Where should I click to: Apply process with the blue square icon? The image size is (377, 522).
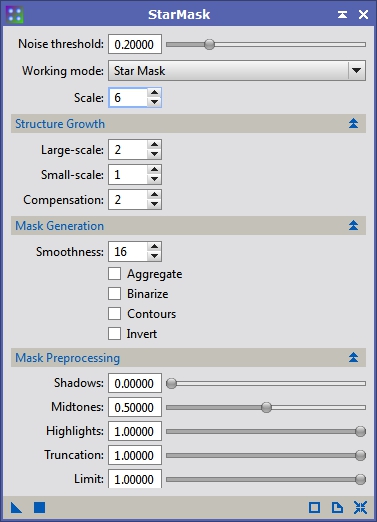click(39, 508)
